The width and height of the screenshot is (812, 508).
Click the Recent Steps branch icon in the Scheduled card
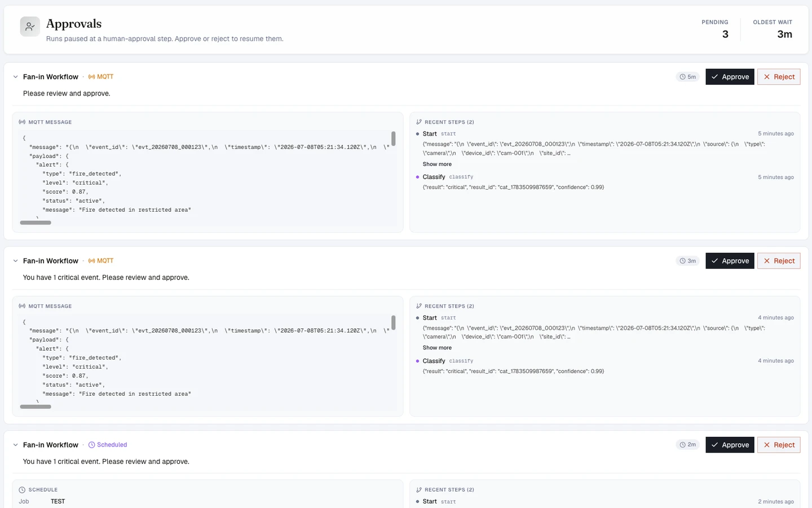[419, 490]
